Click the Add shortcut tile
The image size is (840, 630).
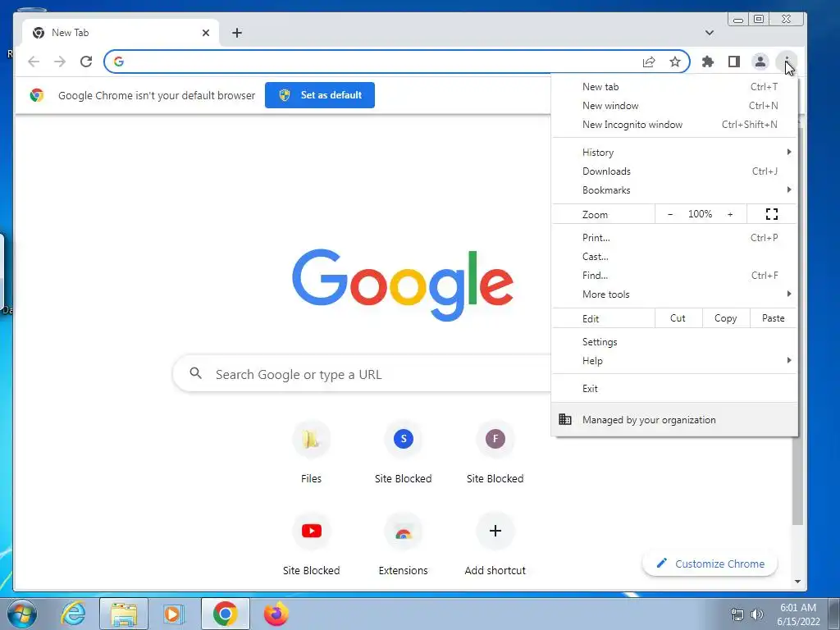(x=495, y=545)
